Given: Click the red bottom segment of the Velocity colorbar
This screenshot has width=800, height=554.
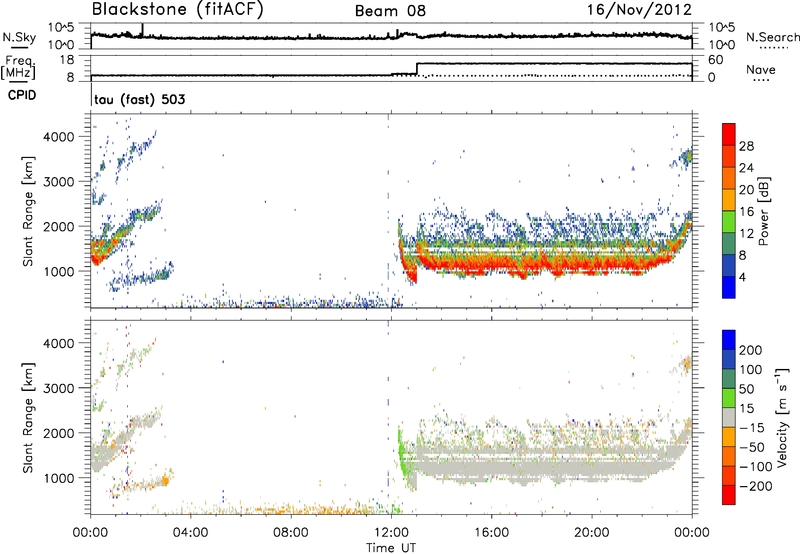Looking at the screenshot, I should (729, 495).
